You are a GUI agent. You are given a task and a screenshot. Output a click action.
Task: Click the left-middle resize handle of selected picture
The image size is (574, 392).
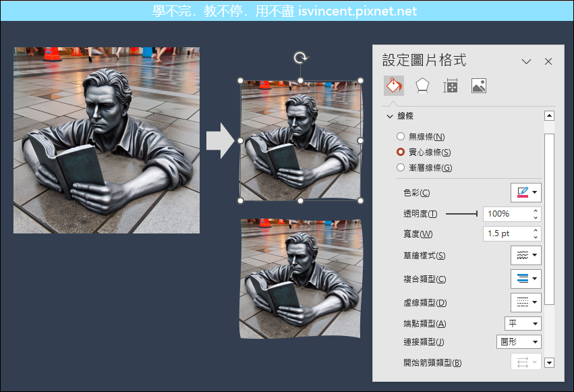click(241, 140)
